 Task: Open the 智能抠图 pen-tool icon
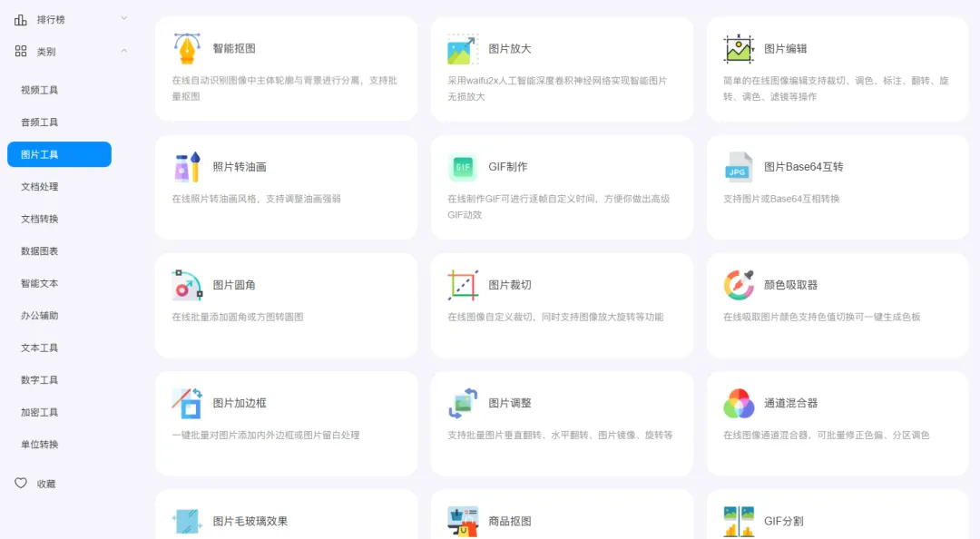(x=187, y=49)
